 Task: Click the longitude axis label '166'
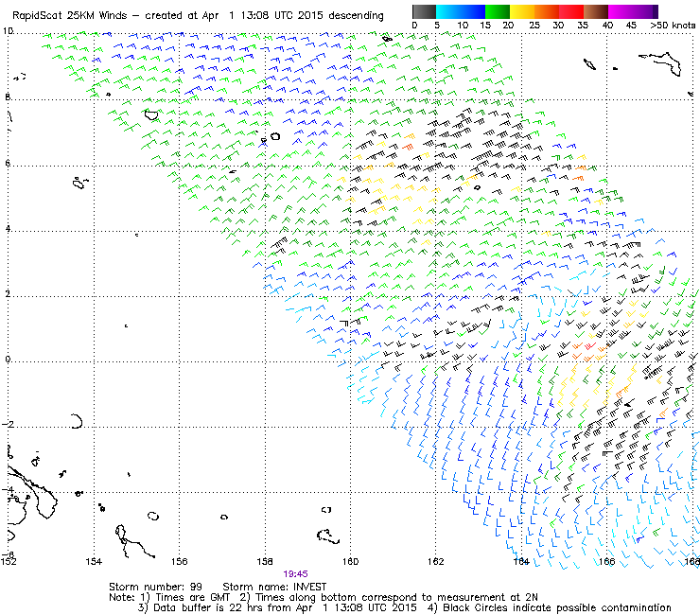coord(606,561)
